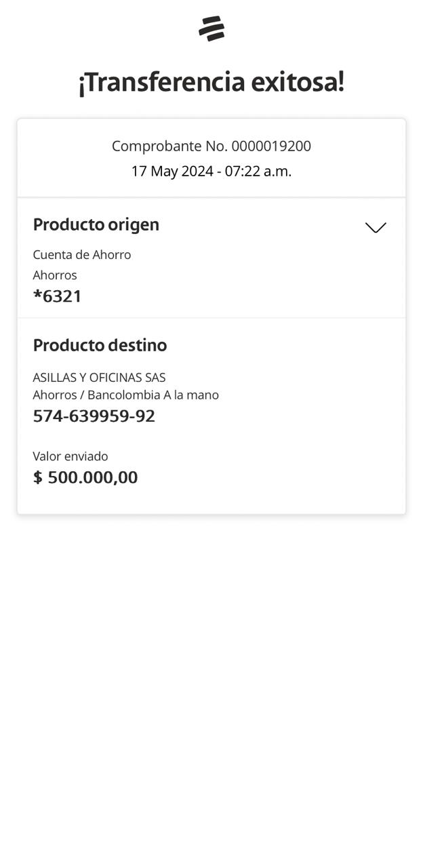Screen dimensions: 423x868
Task: Click the ¡Transferencia exitosa! heading
Action: tap(211, 82)
